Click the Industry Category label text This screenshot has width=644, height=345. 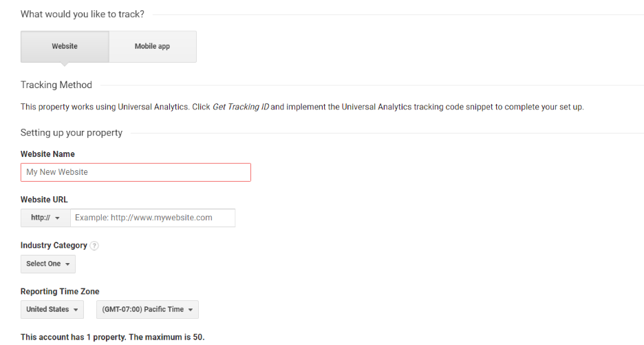point(54,245)
